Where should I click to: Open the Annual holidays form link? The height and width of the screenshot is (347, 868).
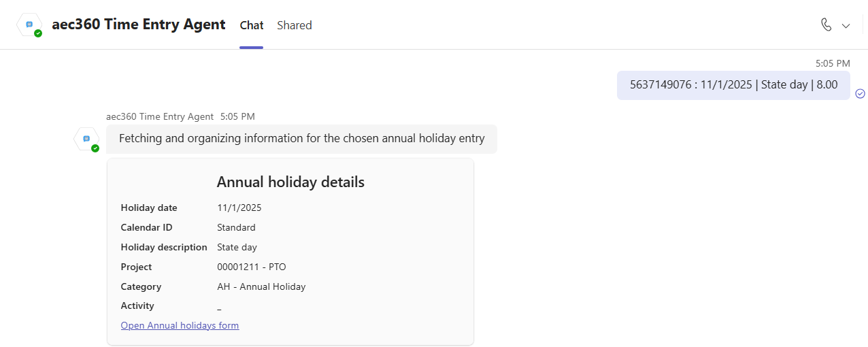(180, 325)
